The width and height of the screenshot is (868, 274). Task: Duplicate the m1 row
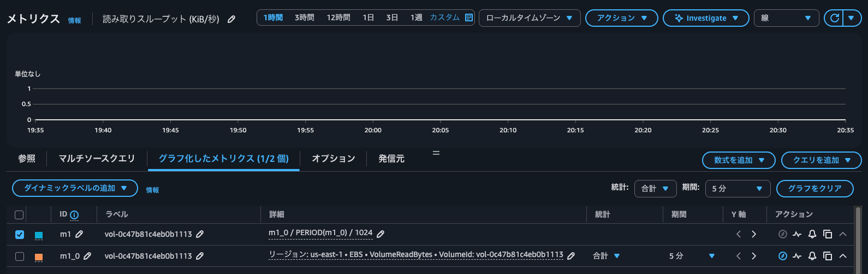(x=828, y=234)
